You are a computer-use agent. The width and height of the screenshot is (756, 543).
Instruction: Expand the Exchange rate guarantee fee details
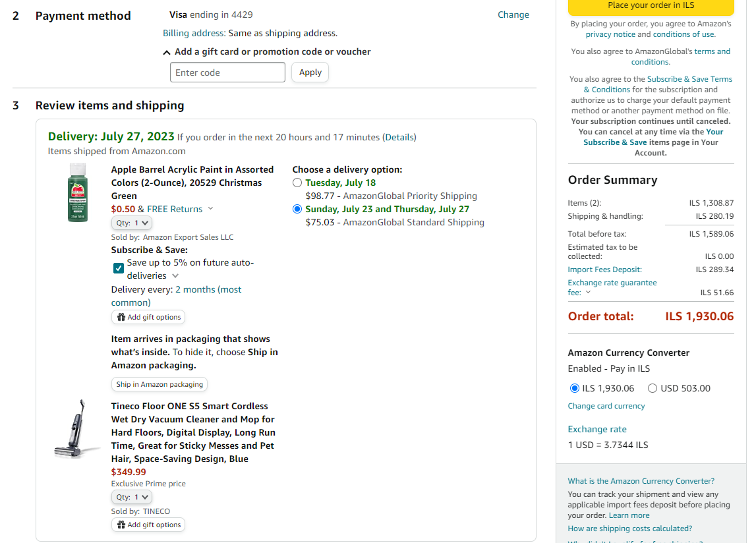click(588, 293)
